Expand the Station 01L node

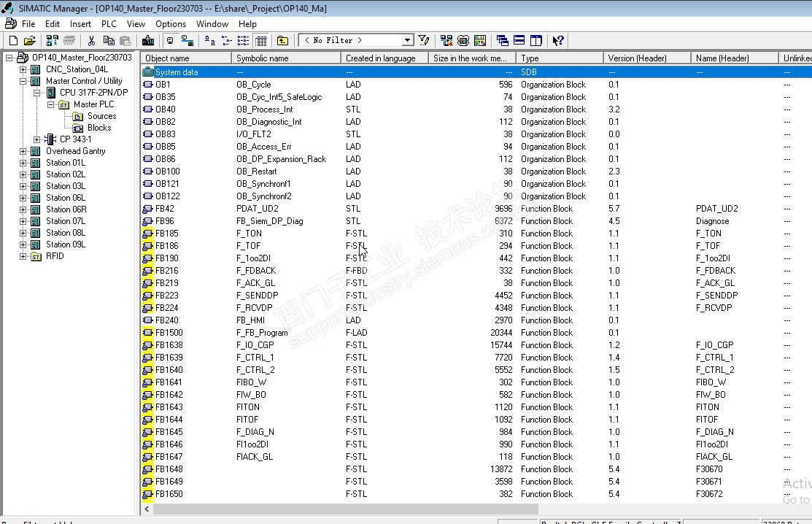point(23,163)
